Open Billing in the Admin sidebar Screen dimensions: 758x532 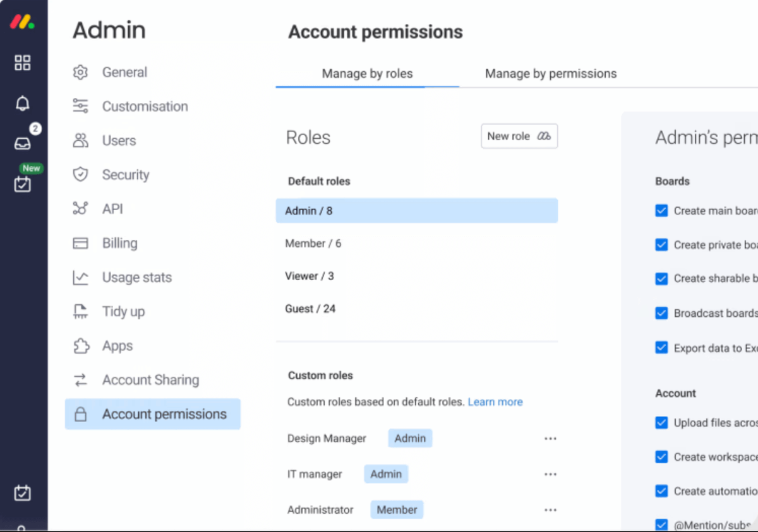[x=119, y=244]
